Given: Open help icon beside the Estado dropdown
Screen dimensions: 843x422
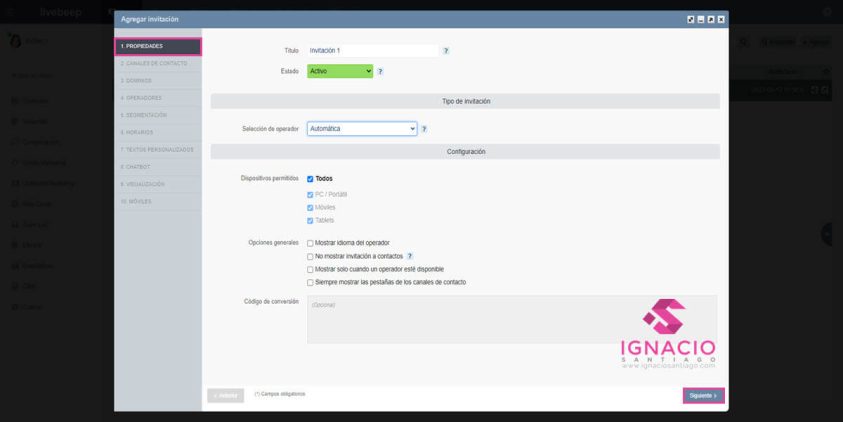Looking at the screenshot, I should coord(380,71).
